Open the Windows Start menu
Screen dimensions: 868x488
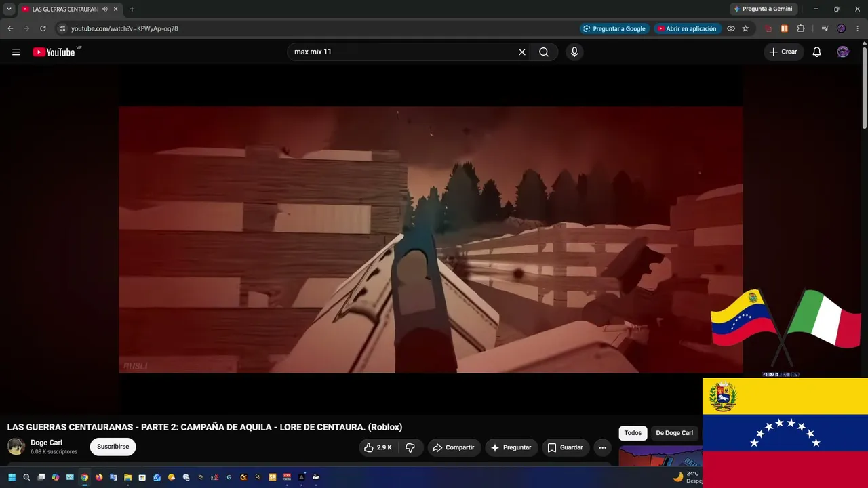click(12, 477)
